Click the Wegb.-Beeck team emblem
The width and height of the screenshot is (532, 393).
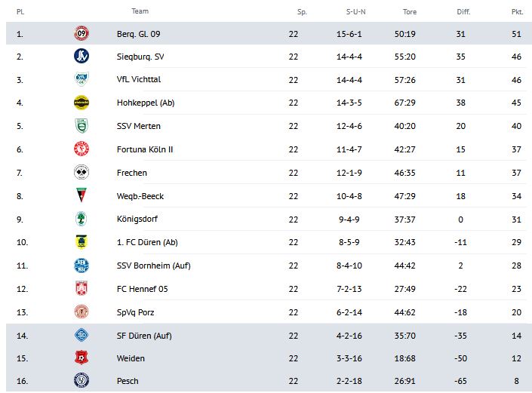[81, 196]
